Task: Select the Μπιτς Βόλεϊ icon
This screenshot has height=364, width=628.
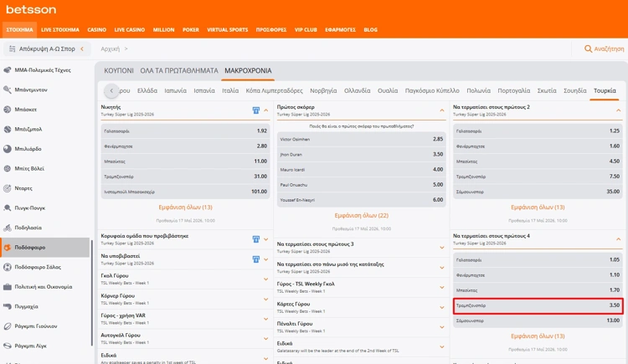Action: pyautogui.click(x=8, y=168)
